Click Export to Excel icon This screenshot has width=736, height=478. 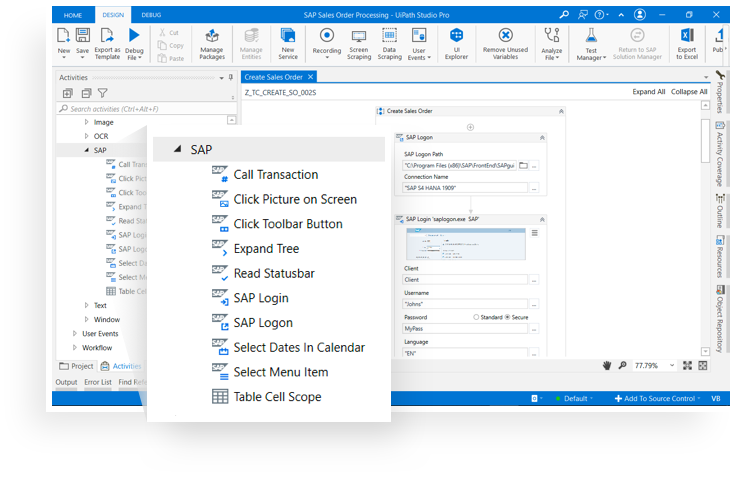coord(687,40)
